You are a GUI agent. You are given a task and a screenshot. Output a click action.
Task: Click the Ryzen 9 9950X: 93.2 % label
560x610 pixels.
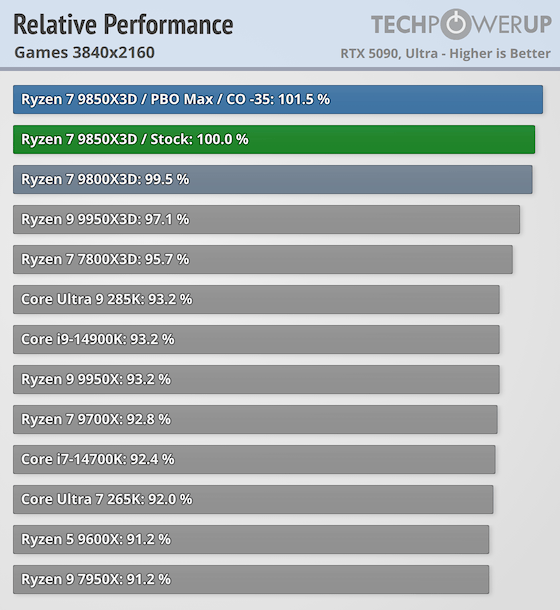point(96,380)
